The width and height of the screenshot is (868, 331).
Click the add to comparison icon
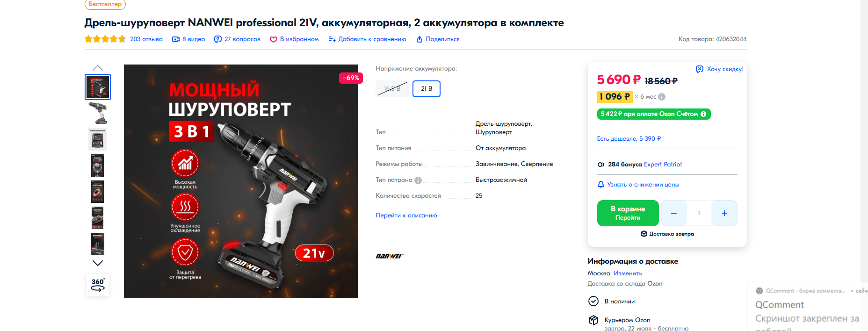[x=332, y=39]
